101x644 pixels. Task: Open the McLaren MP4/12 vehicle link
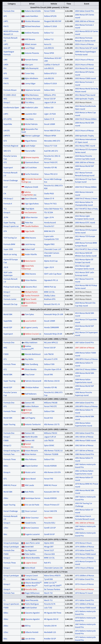(51, 342)
